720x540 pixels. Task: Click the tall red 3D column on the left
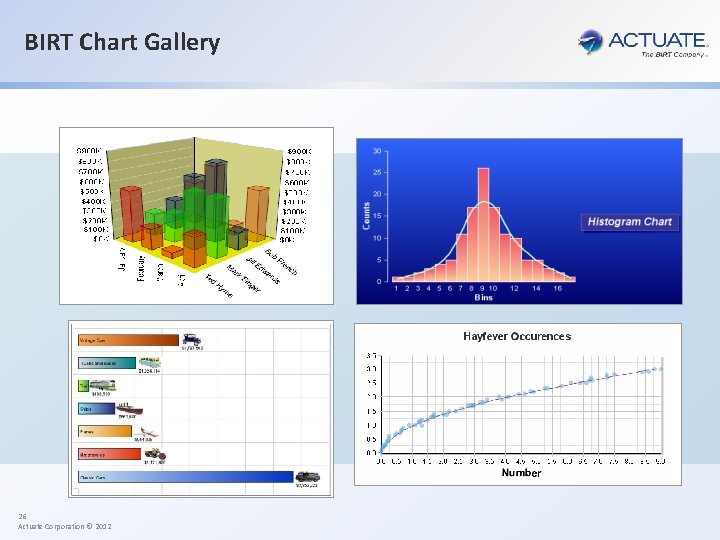pyautogui.click(x=131, y=213)
